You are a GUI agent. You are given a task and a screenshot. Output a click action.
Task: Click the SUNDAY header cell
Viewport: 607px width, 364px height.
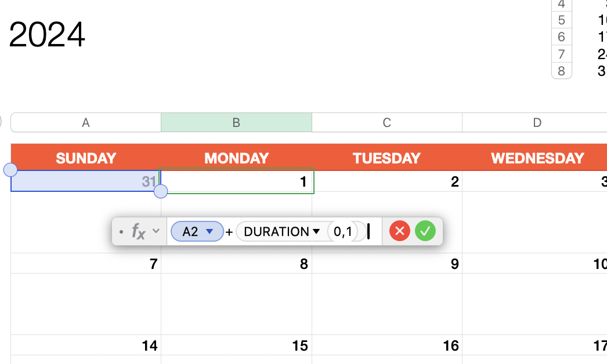pos(85,158)
